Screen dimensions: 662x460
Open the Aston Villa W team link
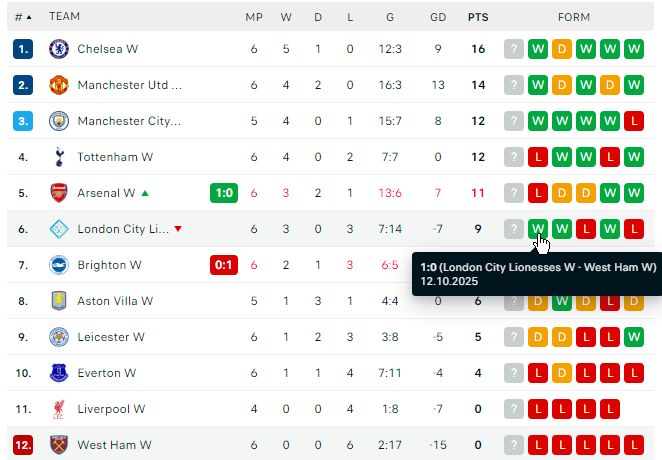tap(115, 301)
